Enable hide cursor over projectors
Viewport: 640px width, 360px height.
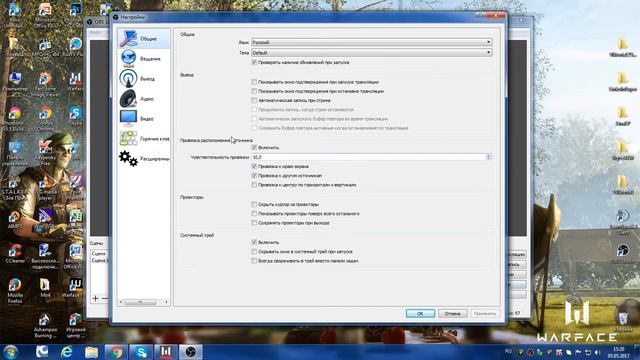pyautogui.click(x=254, y=204)
